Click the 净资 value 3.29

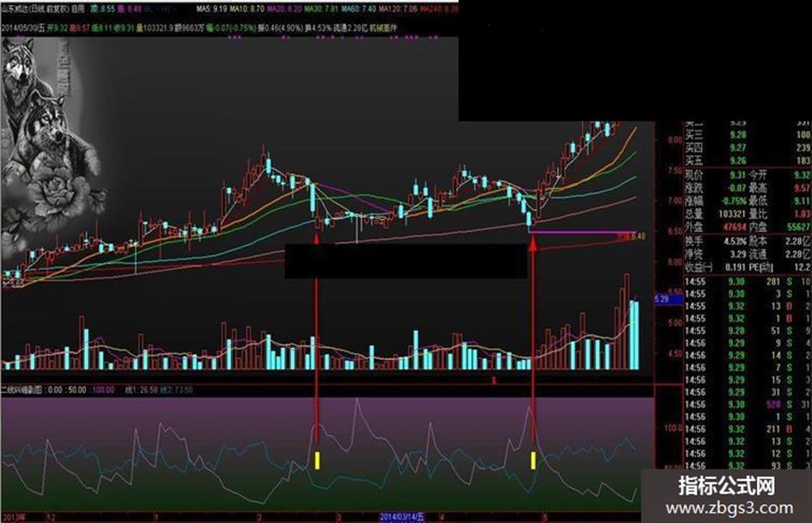738,254
